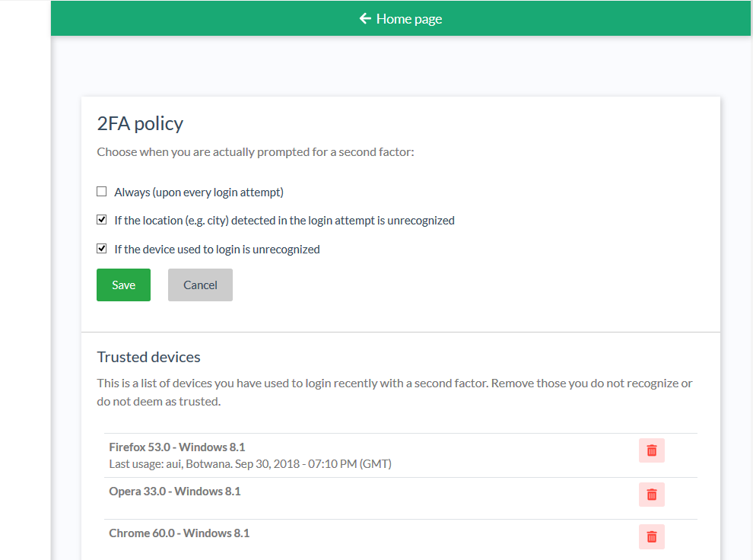Remove Opera 33.0 using its trash icon

point(651,494)
